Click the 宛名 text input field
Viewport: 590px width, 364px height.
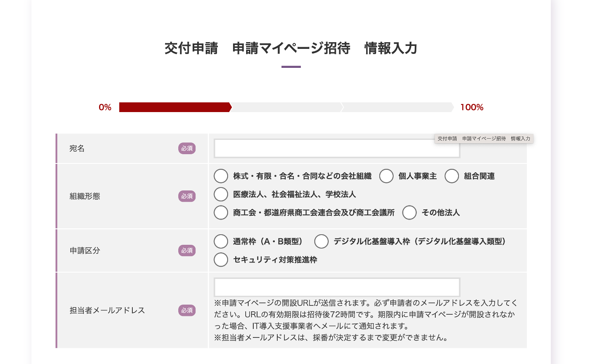(336, 148)
